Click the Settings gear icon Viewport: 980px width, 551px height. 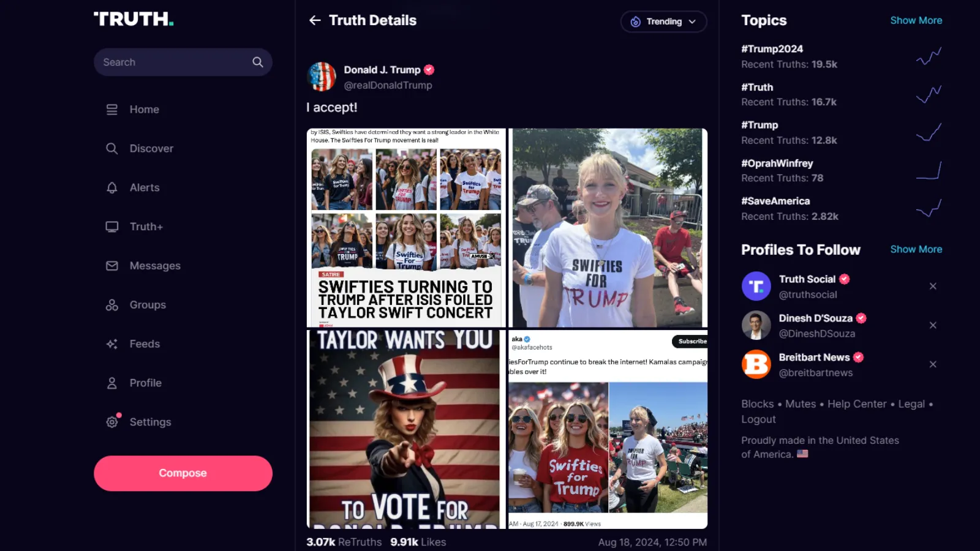(111, 422)
